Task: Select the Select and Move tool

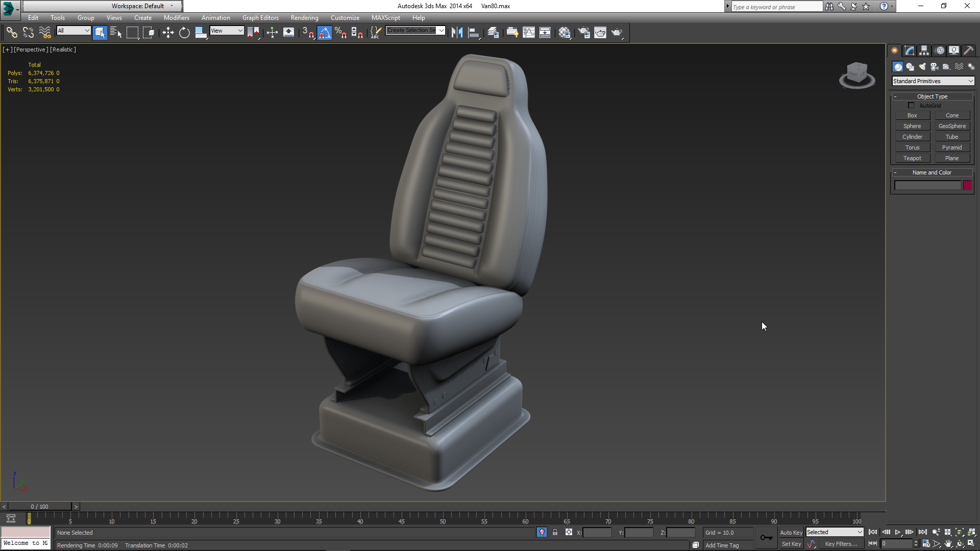Action: tap(168, 33)
